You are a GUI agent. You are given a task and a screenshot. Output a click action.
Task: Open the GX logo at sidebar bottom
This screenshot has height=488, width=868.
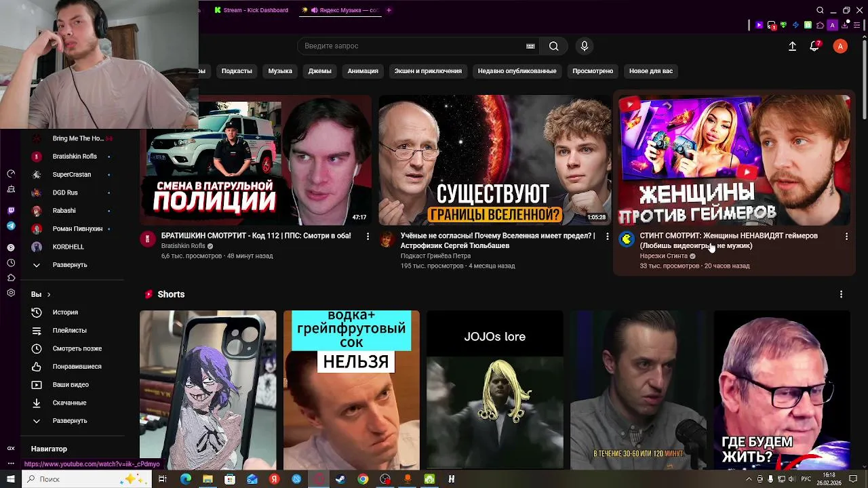[x=11, y=448]
